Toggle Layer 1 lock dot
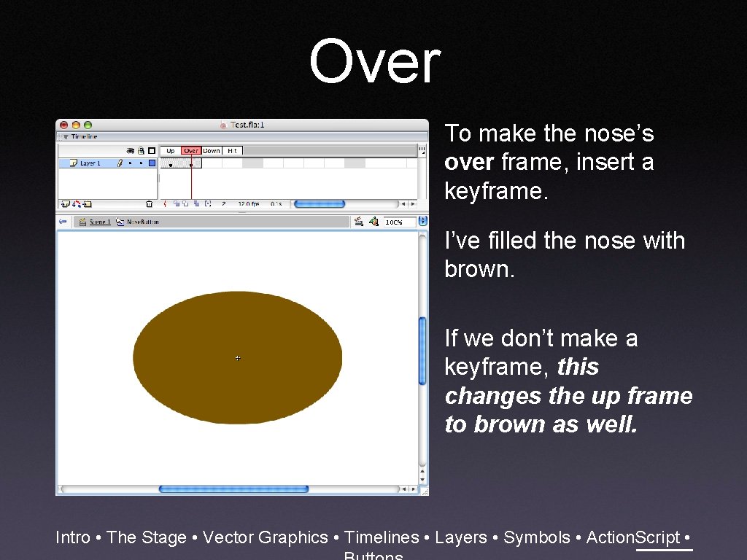Viewport: 747px width, 560px height. click(141, 163)
